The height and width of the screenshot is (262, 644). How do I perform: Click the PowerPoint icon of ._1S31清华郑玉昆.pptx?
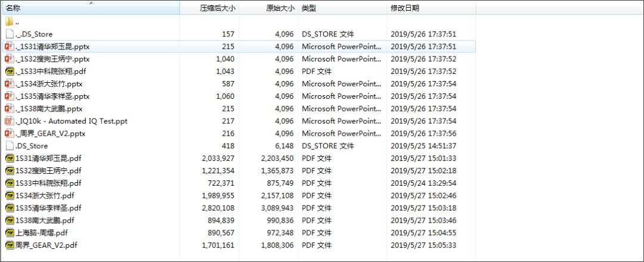coord(9,46)
